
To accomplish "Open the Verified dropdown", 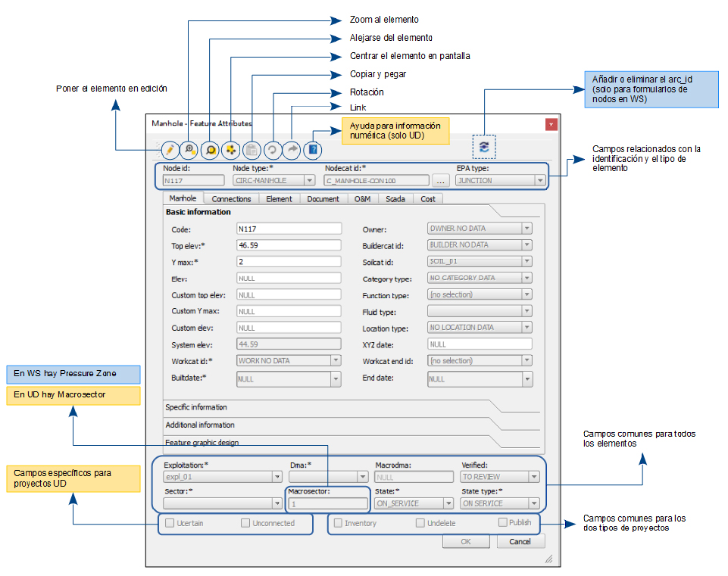I will (x=499, y=477).
